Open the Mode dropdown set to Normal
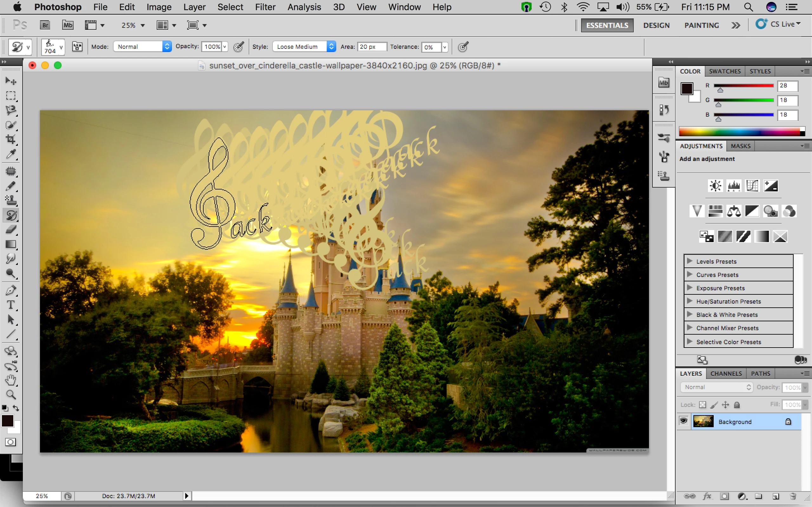Viewport: 812px width, 507px height. 142,47
